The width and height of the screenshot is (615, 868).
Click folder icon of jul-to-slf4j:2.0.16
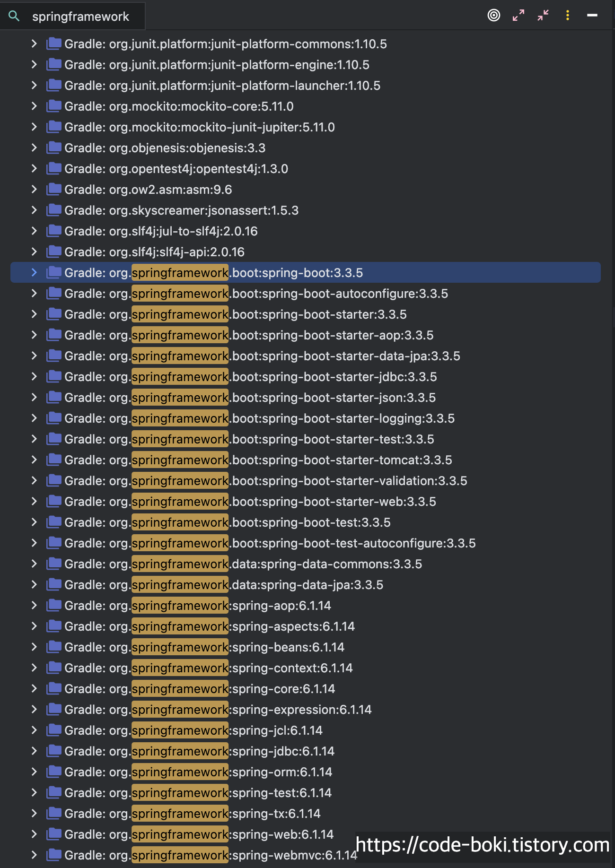(x=54, y=231)
